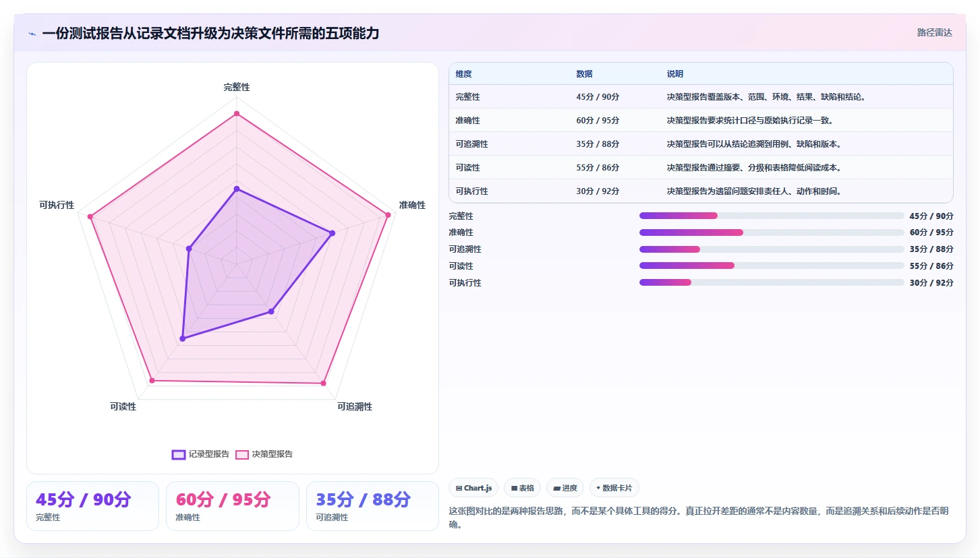Select the 完整性 table row cell
The height and width of the screenshot is (558, 980).
click(x=467, y=97)
